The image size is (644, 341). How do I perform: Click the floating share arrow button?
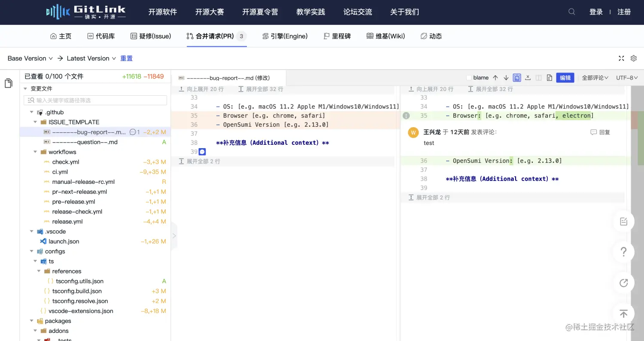(624, 283)
